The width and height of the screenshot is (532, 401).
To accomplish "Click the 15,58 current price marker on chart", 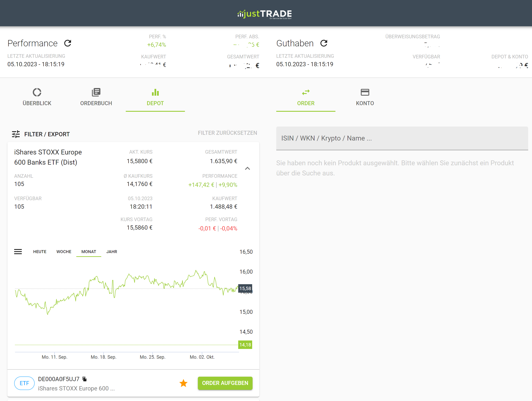I will pyautogui.click(x=245, y=288).
